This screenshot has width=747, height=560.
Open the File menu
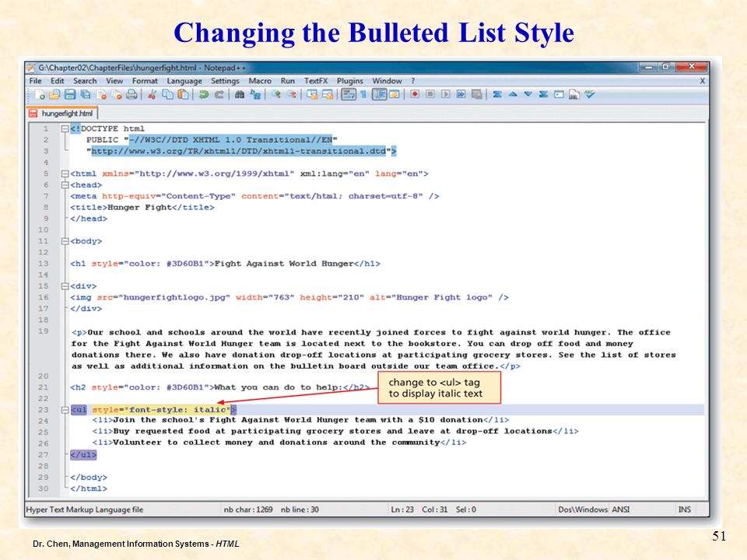(x=35, y=81)
